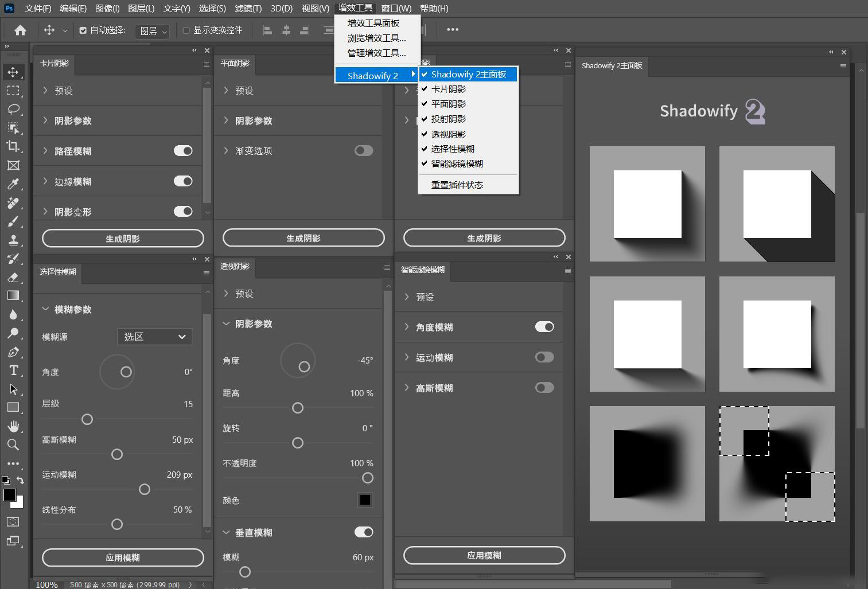Click 应用模糊 button in 选择性模糊 panel

coord(123,557)
